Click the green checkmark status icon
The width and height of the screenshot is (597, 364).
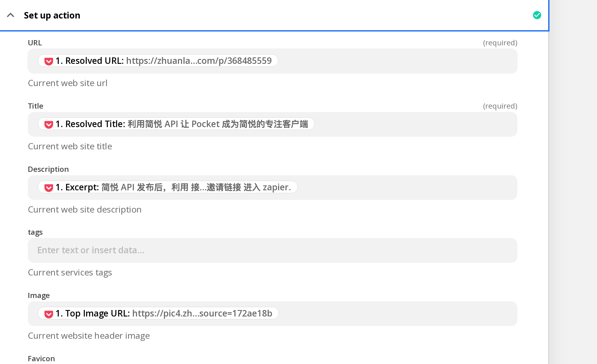coord(537,15)
